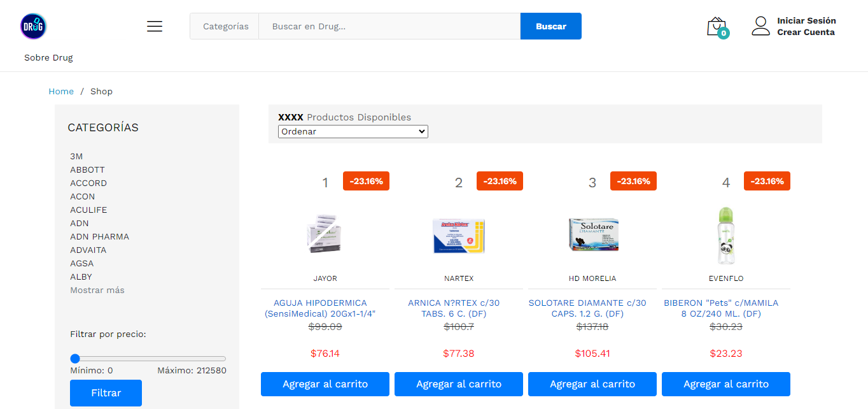The image size is (868, 409).
Task: Expand categories with Mostrar más
Action: tap(97, 290)
